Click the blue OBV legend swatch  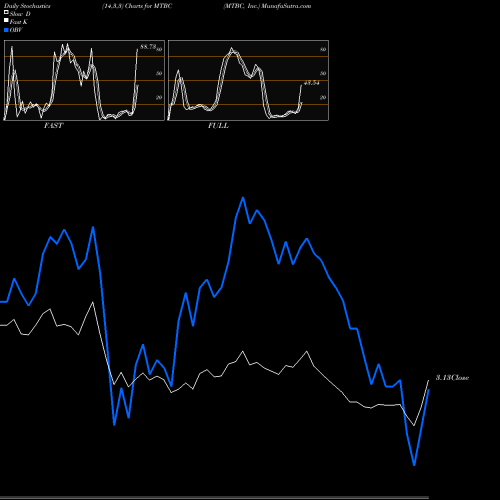(x=6, y=30)
